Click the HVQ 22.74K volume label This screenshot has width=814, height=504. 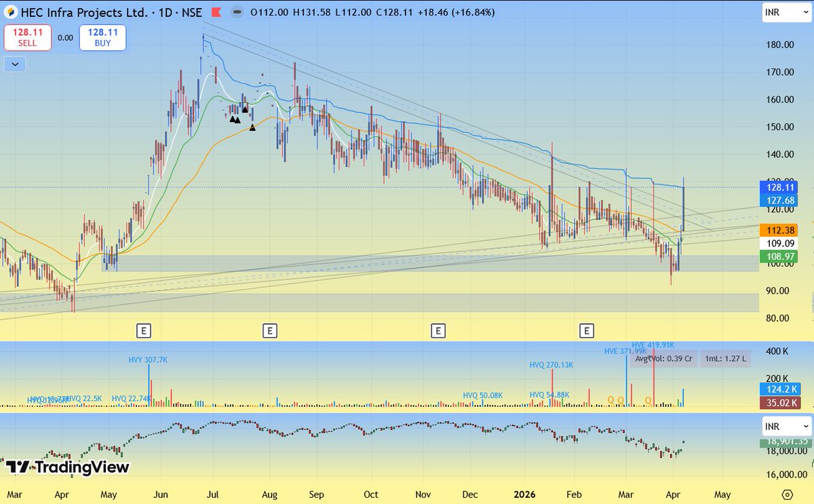[132, 398]
